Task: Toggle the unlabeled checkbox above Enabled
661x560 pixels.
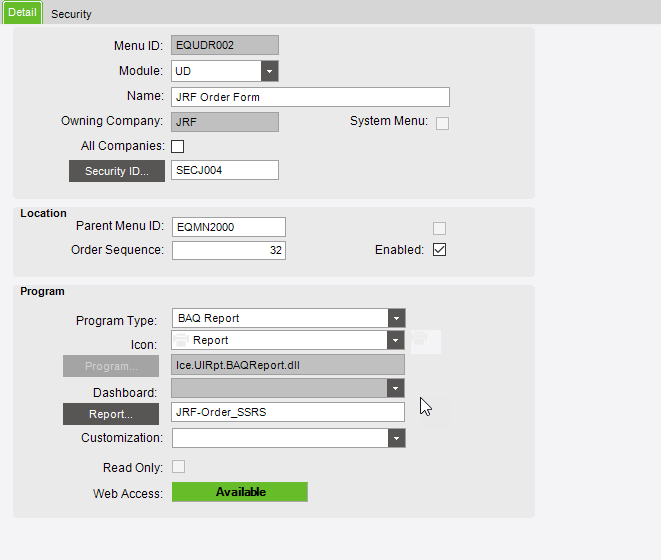Action: [439, 228]
